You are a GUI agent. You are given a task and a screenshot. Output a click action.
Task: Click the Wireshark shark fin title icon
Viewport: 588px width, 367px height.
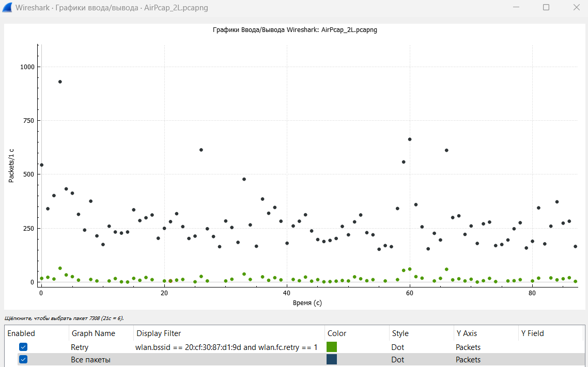[7, 7]
